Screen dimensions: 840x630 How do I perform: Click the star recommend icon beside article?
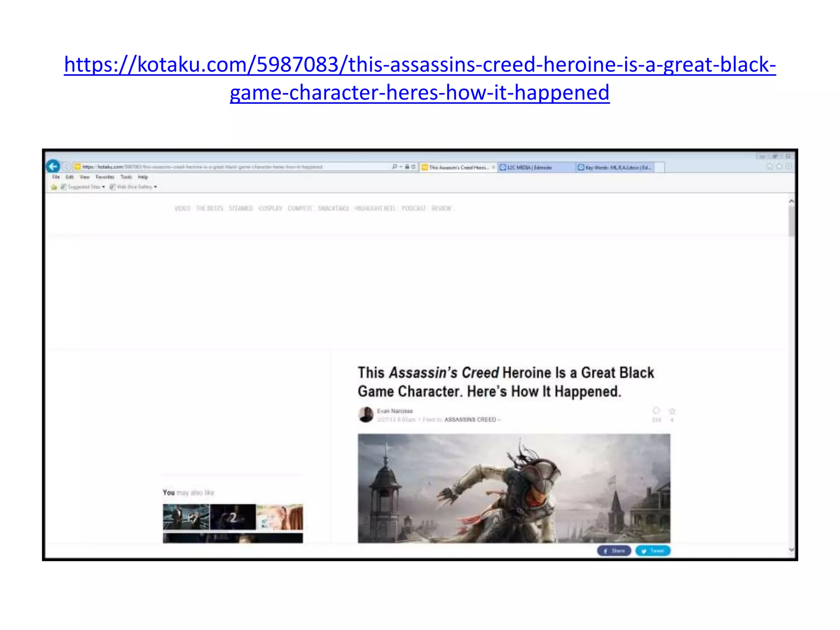pyautogui.click(x=672, y=411)
